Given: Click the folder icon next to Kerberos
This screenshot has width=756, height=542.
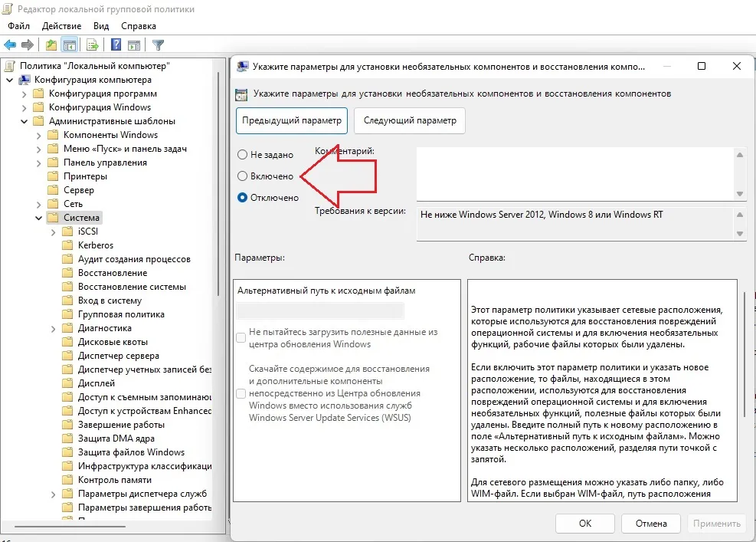Looking at the screenshot, I should [68, 245].
